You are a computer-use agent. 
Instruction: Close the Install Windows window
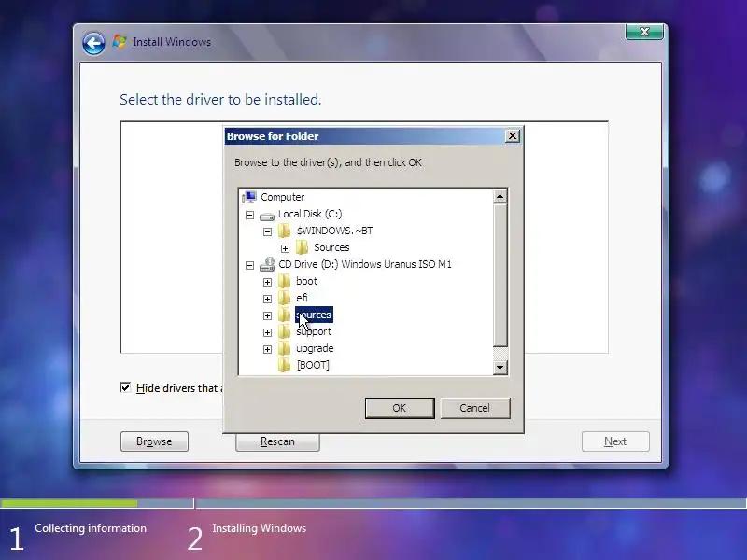point(644,32)
